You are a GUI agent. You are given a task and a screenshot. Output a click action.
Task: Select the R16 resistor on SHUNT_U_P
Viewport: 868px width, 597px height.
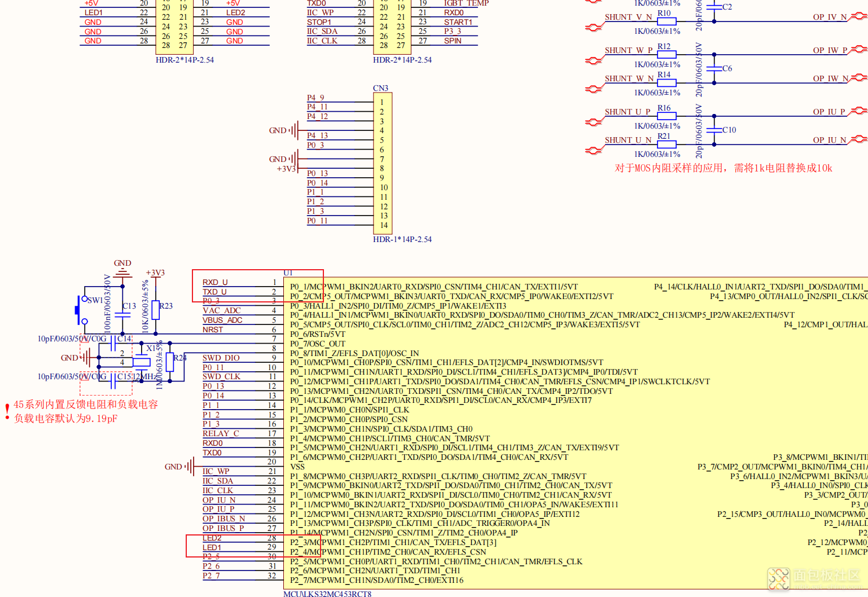667,116
